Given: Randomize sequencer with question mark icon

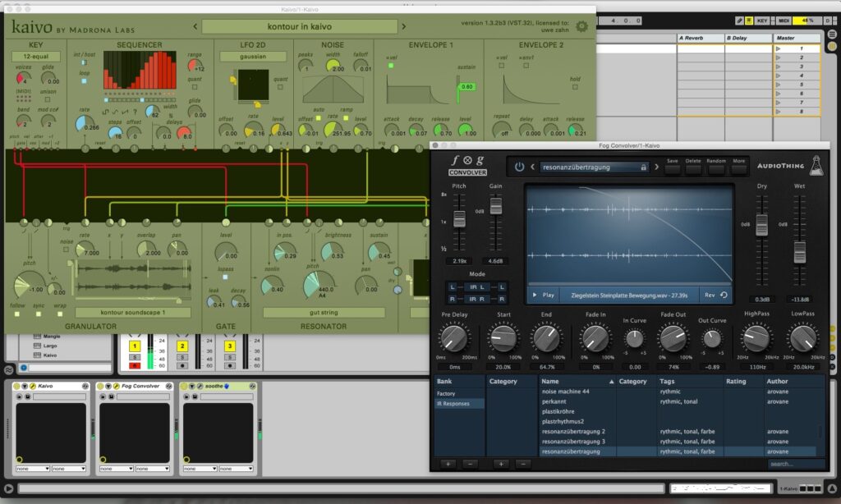Looking at the screenshot, I should point(135,112).
